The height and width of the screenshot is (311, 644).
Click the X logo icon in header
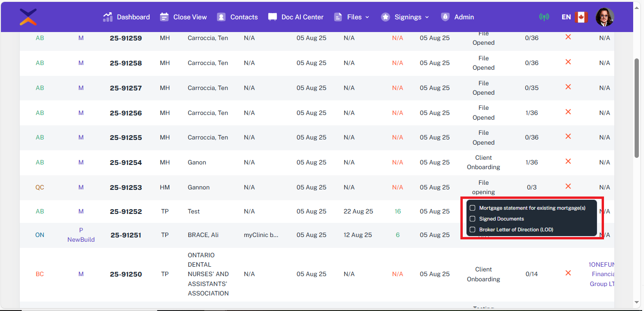(x=28, y=17)
